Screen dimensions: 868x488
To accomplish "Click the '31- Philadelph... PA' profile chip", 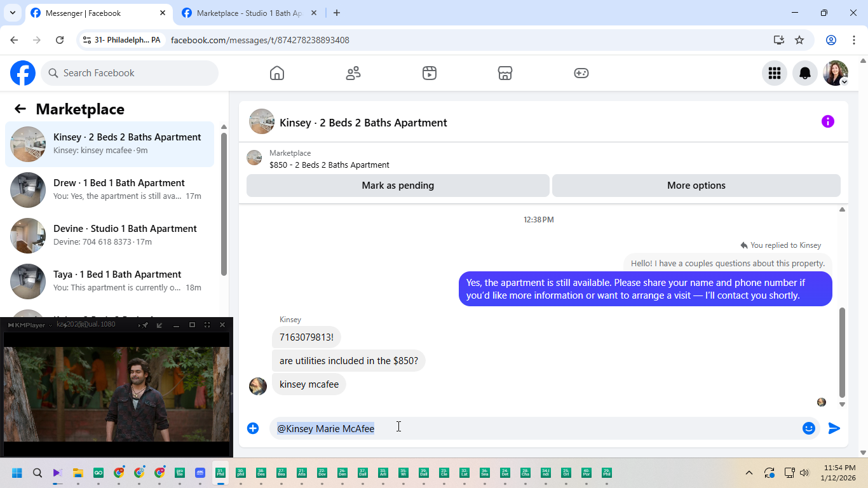I will pyautogui.click(x=122, y=40).
